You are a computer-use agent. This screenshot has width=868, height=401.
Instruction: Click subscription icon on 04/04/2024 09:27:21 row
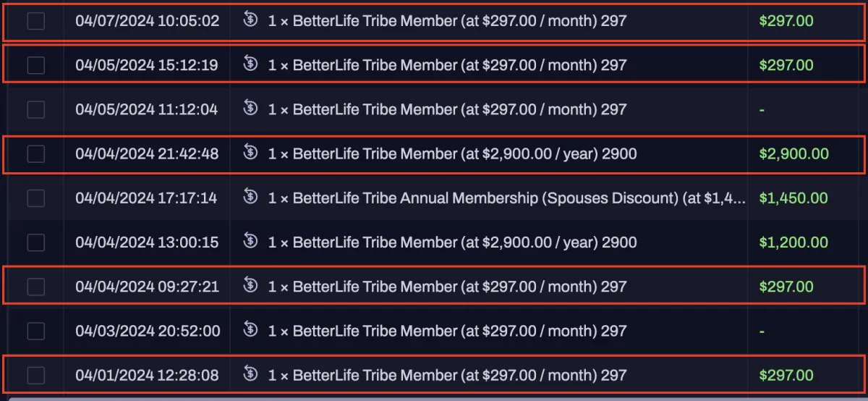(251, 287)
